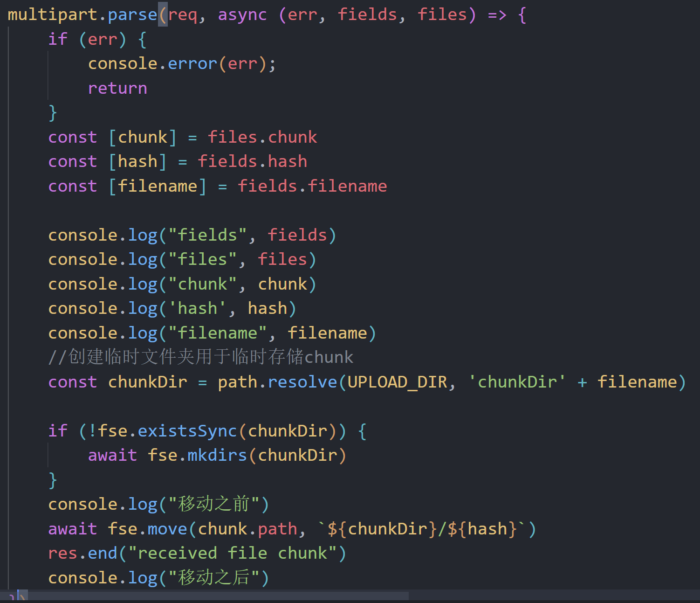700x603 pixels.
Task: Click the 'chunkDir' string literal in path.resolve
Action: tap(517, 382)
